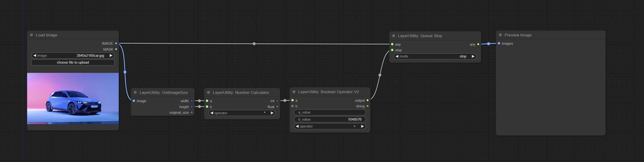Click input socket b on Number Calculator
The image size is (644, 162).
pyautogui.click(x=207, y=107)
